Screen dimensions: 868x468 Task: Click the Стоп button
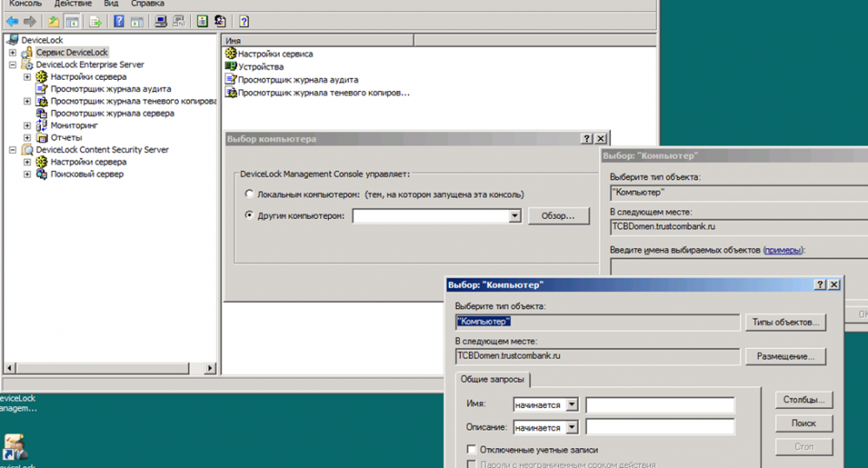804,446
